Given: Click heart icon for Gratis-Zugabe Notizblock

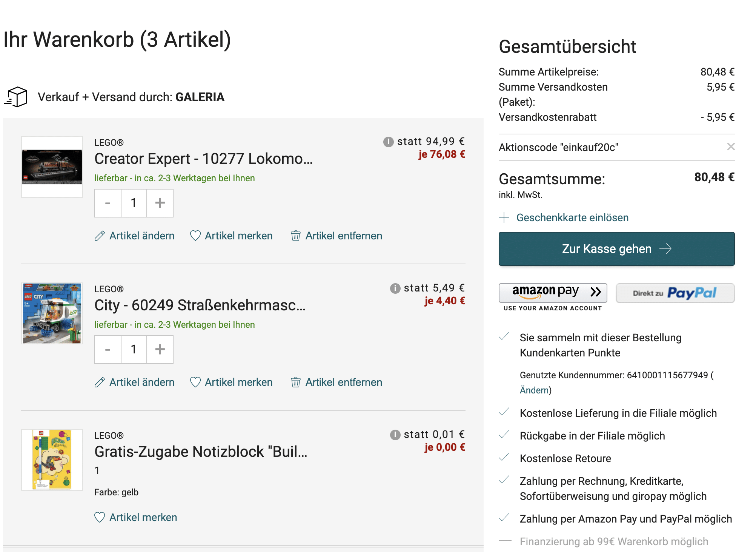Looking at the screenshot, I should tap(100, 517).
